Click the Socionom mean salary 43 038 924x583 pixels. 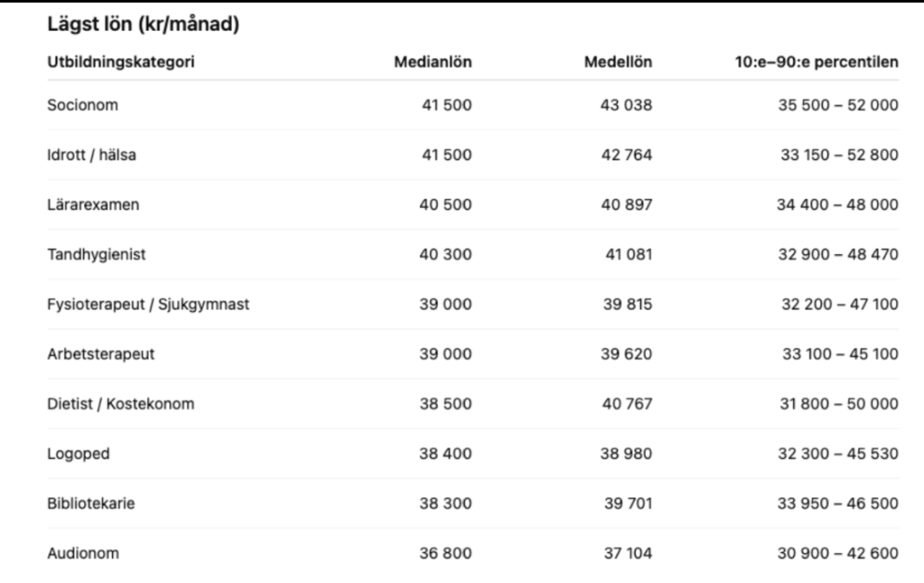click(626, 105)
